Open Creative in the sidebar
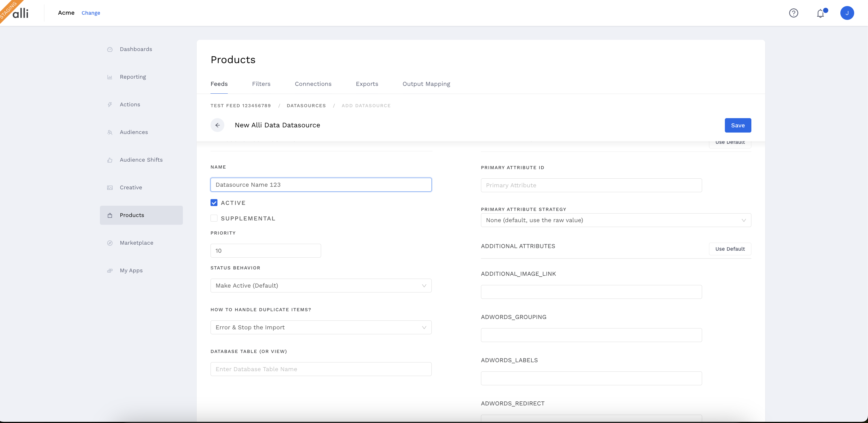Image resolution: width=868 pixels, height=423 pixels. click(x=141, y=187)
